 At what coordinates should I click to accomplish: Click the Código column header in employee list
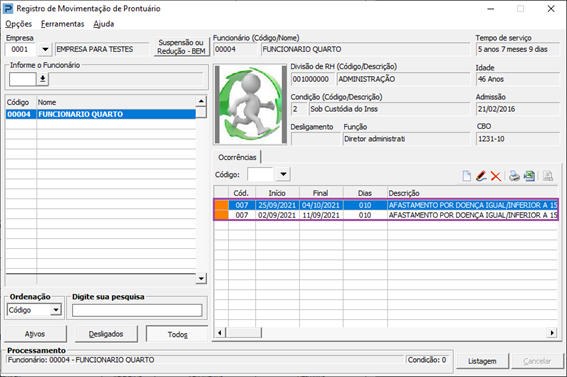pos(21,102)
